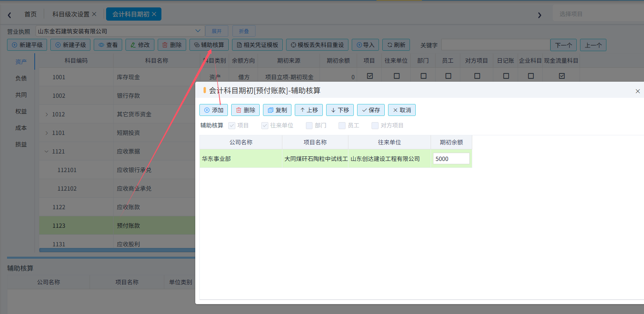Toggle 现金流量科目 checkbox in the 库存现金 row
The image size is (644, 314).
tap(562, 76)
